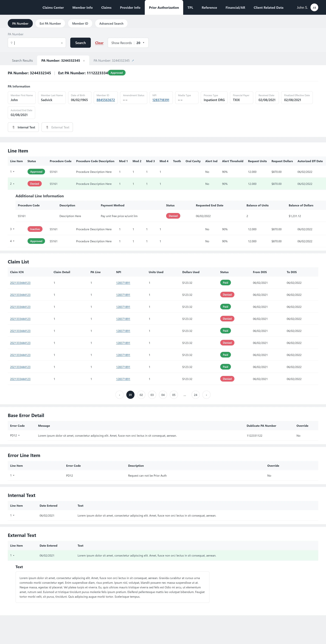The width and height of the screenshot is (326, 644).
Task: Click the Procedure Code Description column header
Action: coord(95,161)
